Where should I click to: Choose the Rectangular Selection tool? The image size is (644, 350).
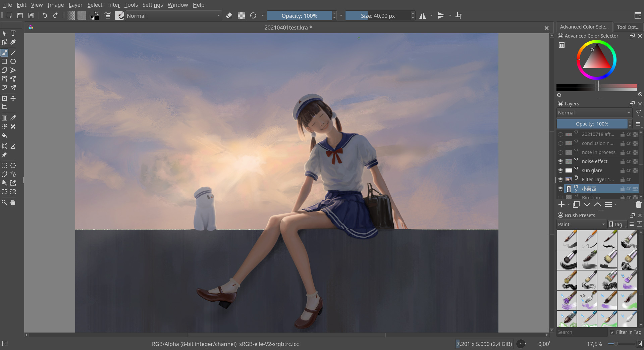pos(4,165)
